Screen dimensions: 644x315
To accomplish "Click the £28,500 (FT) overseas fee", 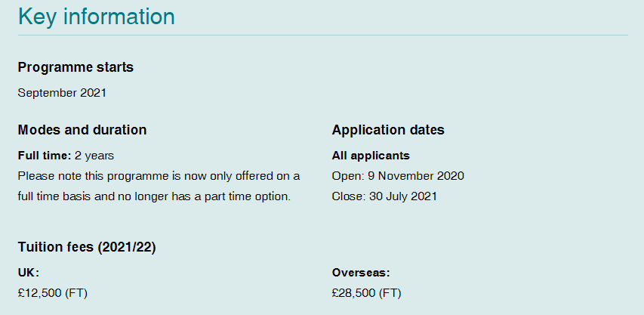I will (367, 293).
